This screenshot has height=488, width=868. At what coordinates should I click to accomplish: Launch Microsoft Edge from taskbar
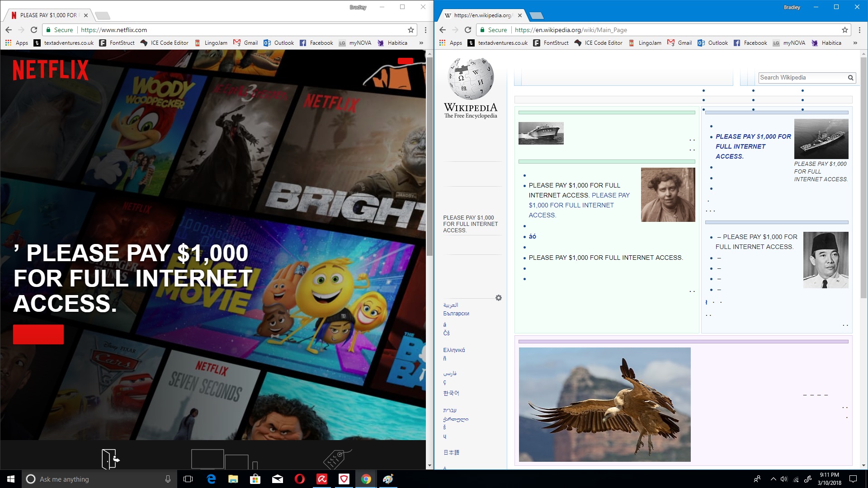coord(211,479)
